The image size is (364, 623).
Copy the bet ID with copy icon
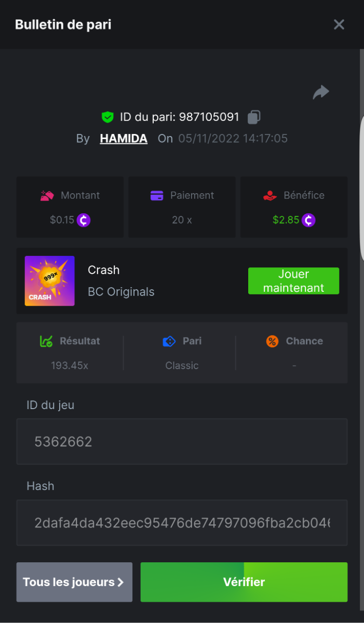point(254,117)
